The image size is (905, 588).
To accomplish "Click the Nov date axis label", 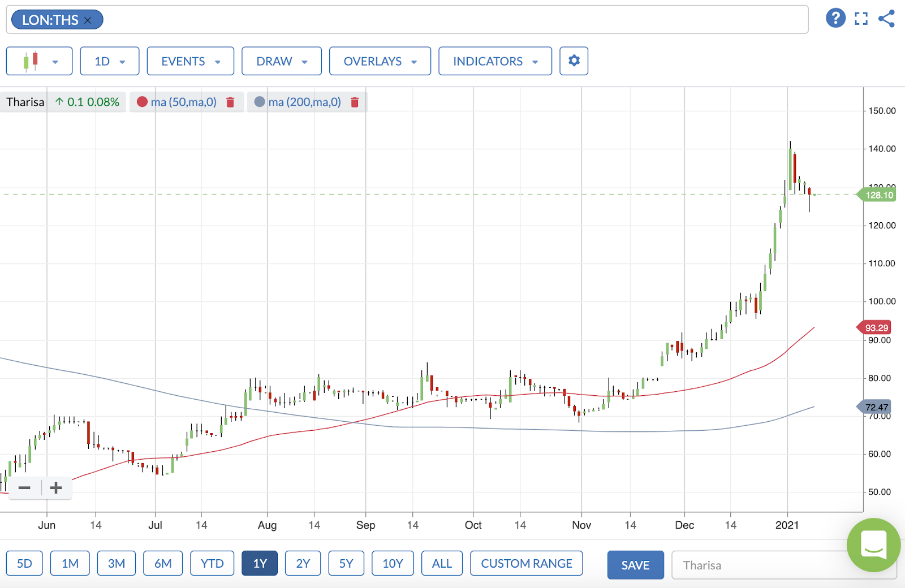I will [x=581, y=525].
